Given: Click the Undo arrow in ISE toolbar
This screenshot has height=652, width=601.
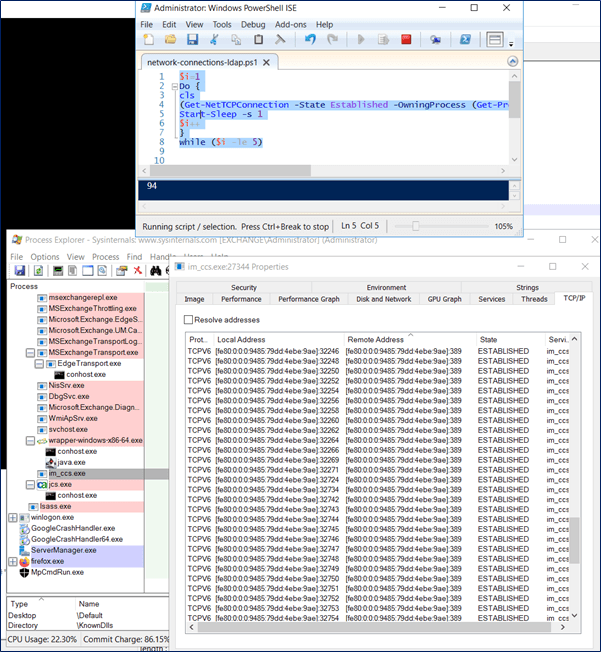Looking at the screenshot, I should tap(308, 40).
